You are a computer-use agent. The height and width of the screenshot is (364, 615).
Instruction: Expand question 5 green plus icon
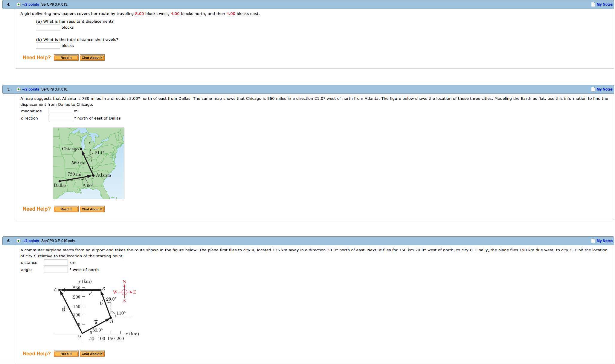(19, 89)
